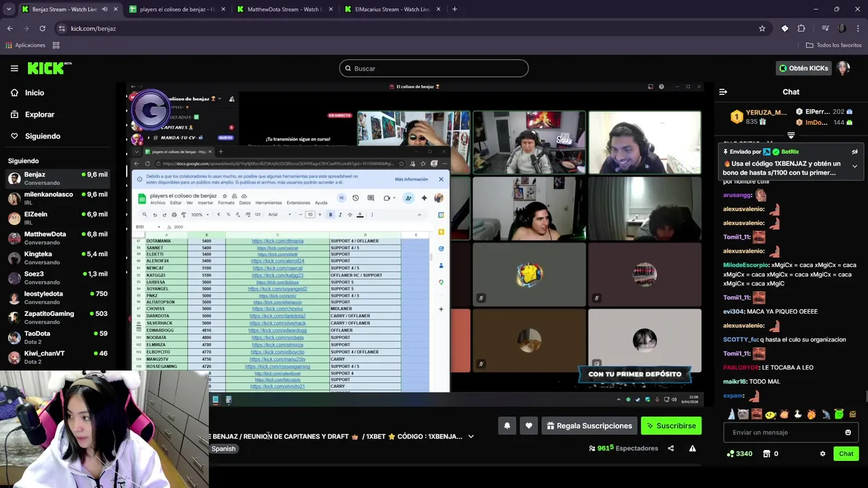Open the channel shop icon showing 0
The height and width of the screenshot is (488, 868).
click(770, 453)
